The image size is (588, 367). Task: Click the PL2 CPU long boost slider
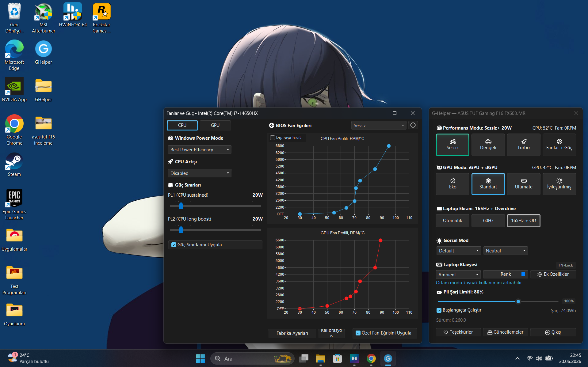(x=216, y=229)
